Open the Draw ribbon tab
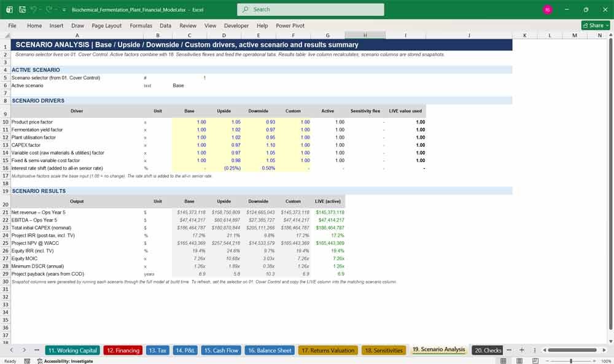The height and width of the screenshot is (364, 614). pos(77,25)
